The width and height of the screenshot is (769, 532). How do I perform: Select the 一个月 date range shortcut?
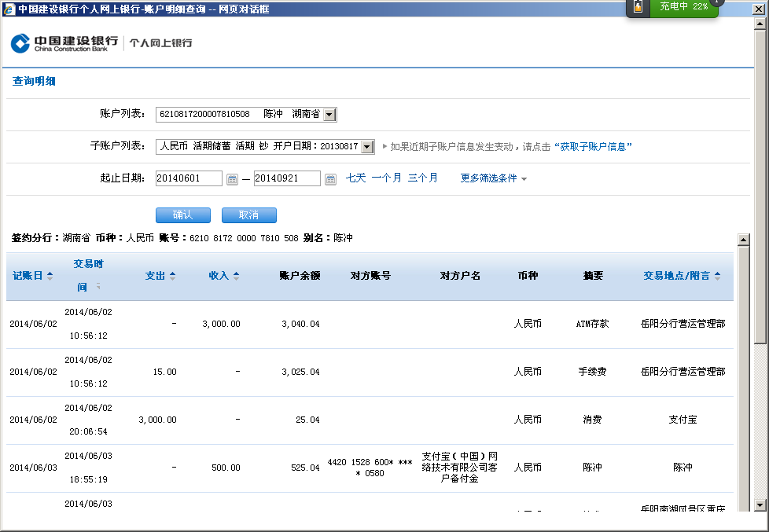pyautogui.click(x=386, y=178)
